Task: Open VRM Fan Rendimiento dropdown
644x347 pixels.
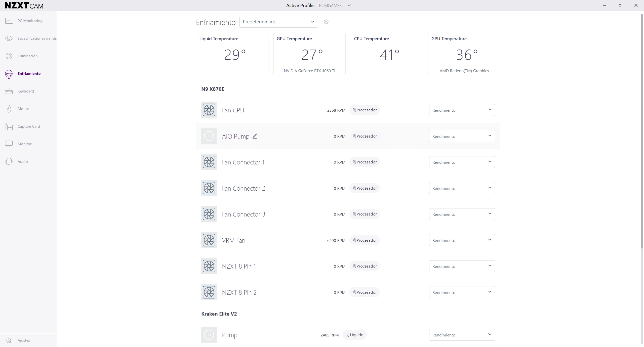Action: pos(462,240)
